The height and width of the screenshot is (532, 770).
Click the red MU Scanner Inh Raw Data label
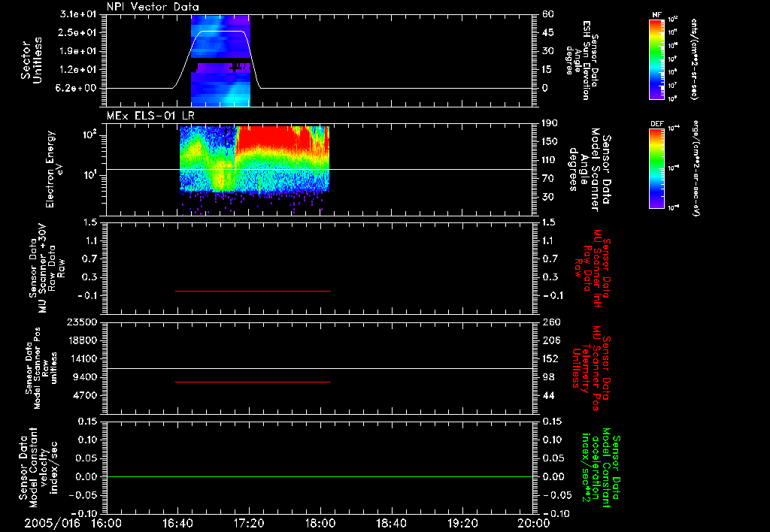(x=592, y=268)
